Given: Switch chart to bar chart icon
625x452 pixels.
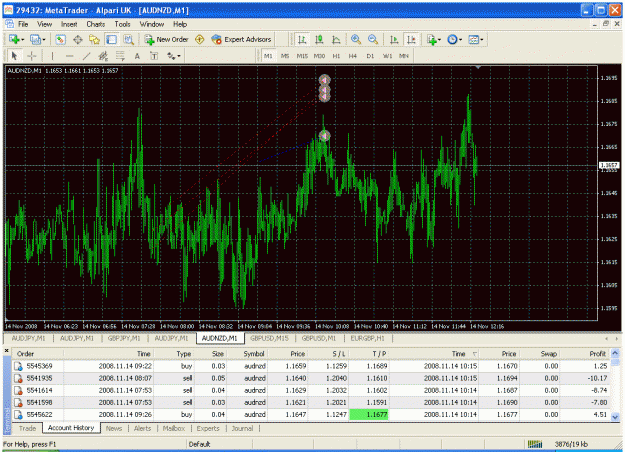Looking at the screenshot, I should (x=302, y=39).
